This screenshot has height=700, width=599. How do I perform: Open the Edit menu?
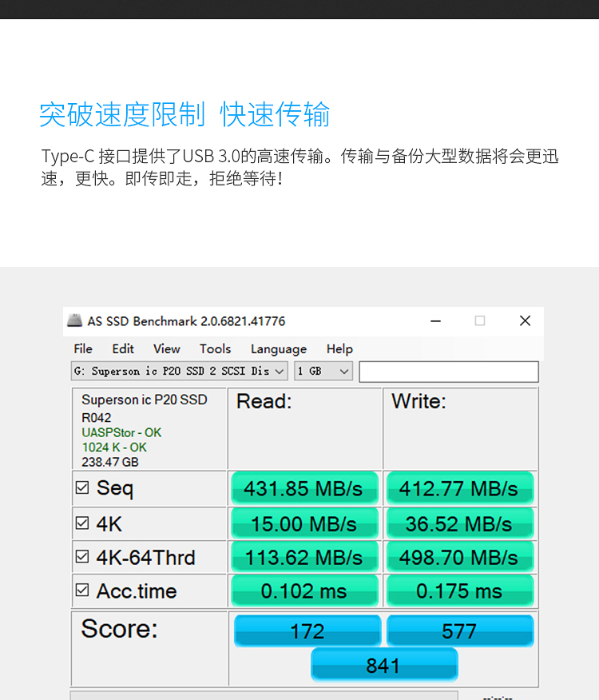pos(123,348)
